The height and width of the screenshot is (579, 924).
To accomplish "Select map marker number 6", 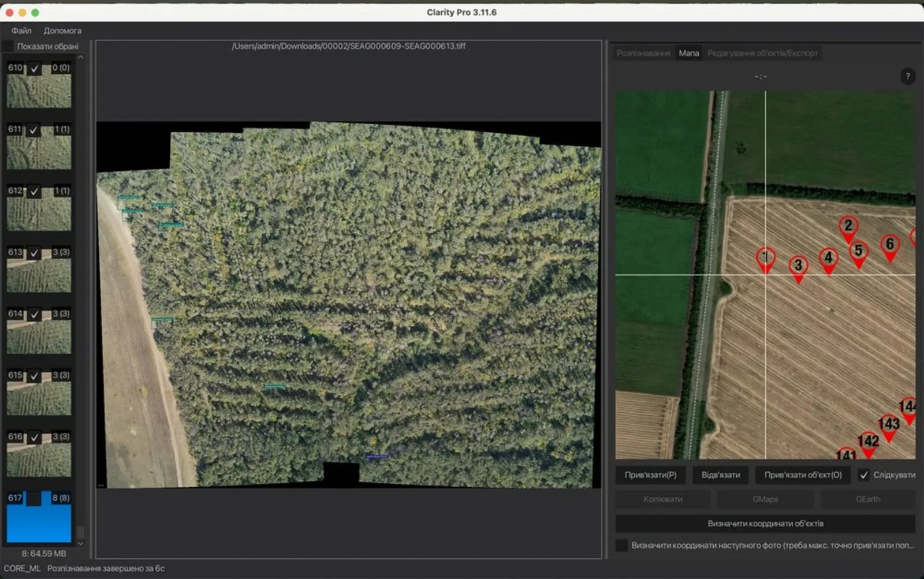I will click(889, 244).
